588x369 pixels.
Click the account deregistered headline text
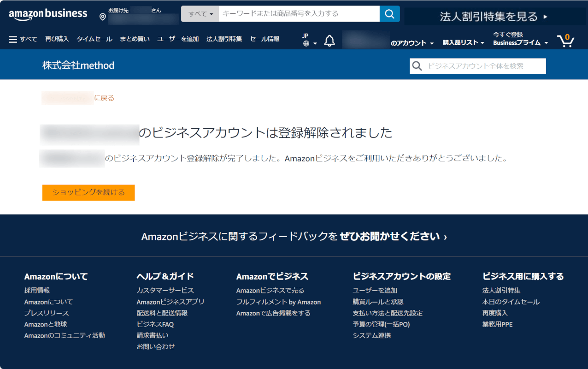(x=265, y=133)
